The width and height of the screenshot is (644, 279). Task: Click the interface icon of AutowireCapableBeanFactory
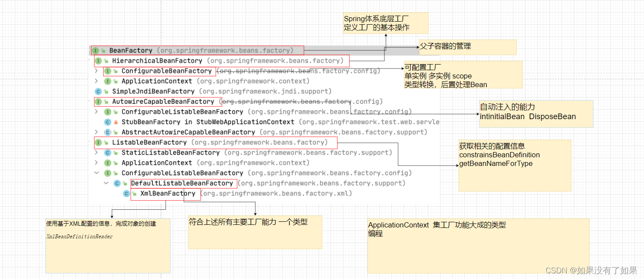[99, 101]
